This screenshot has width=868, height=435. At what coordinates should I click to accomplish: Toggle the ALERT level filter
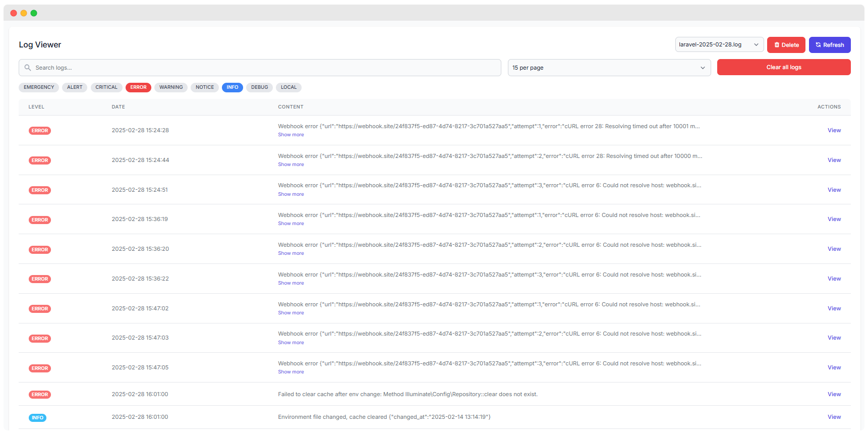pyautogui.click(x=75, y=87)
